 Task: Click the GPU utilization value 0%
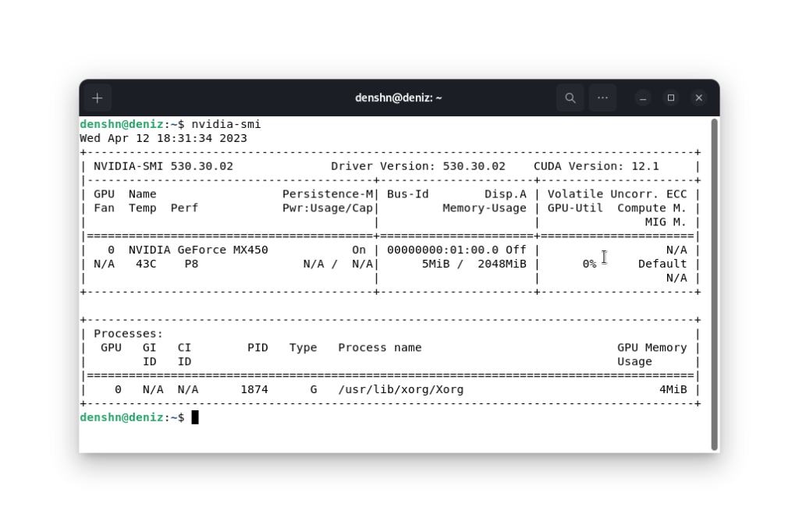[590, 264]
